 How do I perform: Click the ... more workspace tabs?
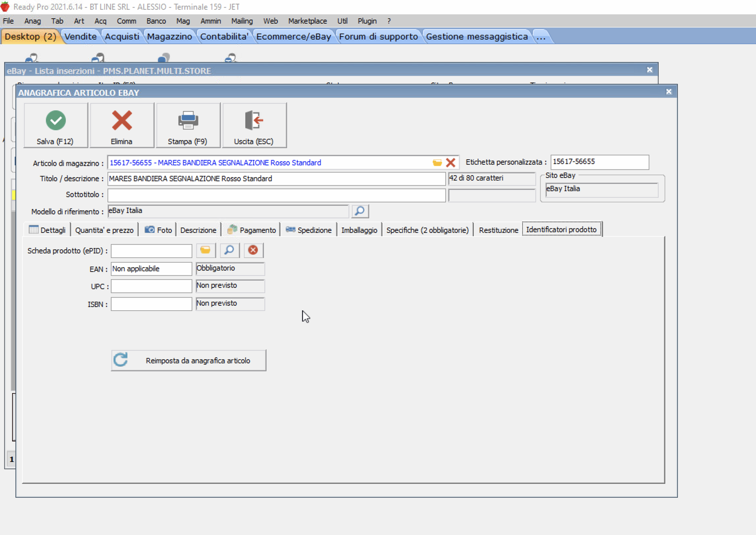(x=541, y=36)
